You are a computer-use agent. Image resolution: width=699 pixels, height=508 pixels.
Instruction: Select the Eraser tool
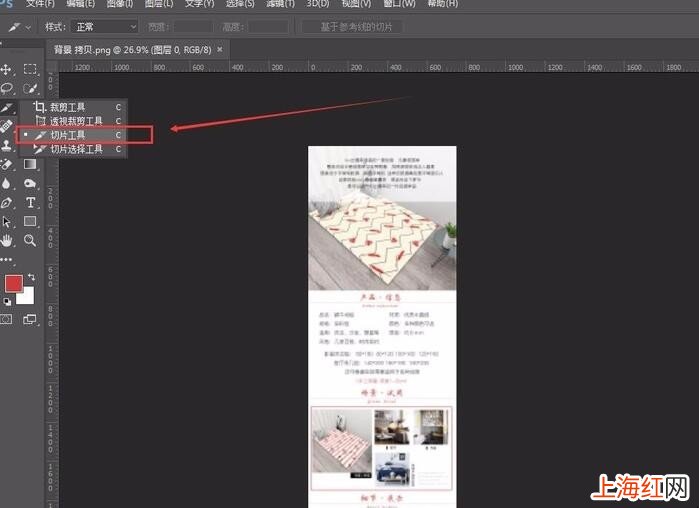tap(6, 164)
